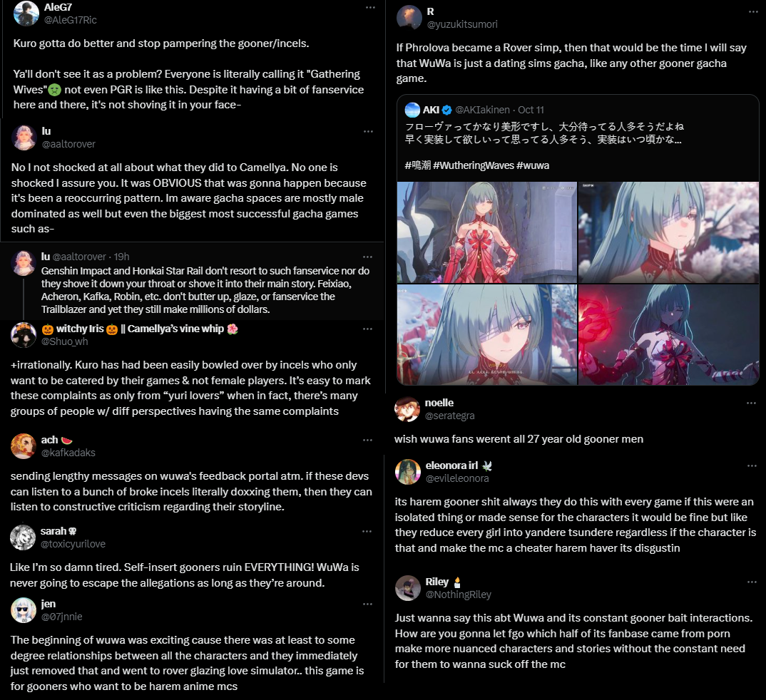
Task: Open more menu on jen's tweet
Action: (x=367, y=604)
